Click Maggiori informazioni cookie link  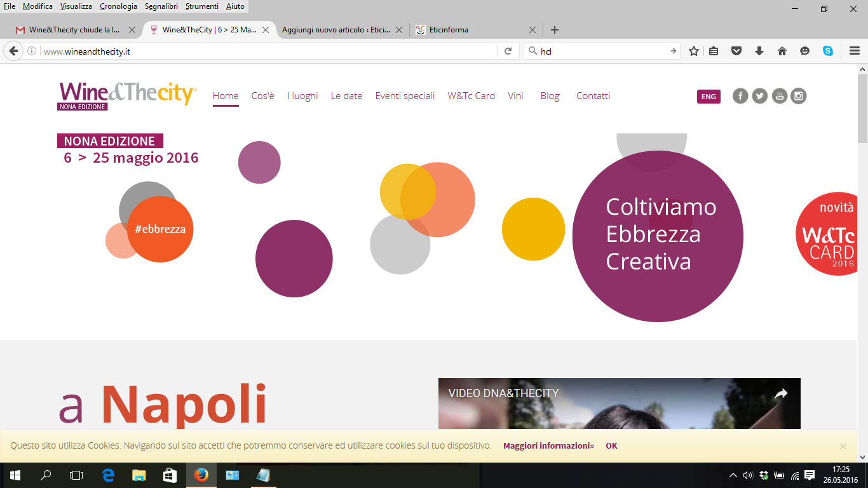pyautogui.click(x=548, y=446)
